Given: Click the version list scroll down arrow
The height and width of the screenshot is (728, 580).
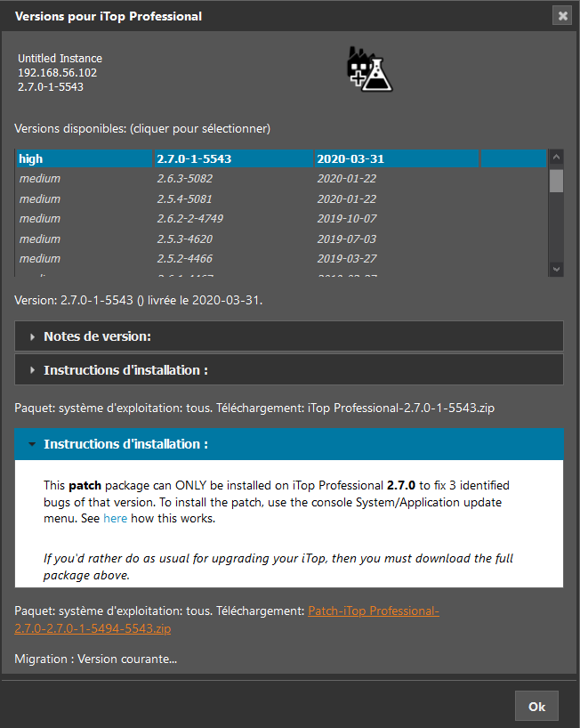Looking at the screenshot, I should click(556, 268).
